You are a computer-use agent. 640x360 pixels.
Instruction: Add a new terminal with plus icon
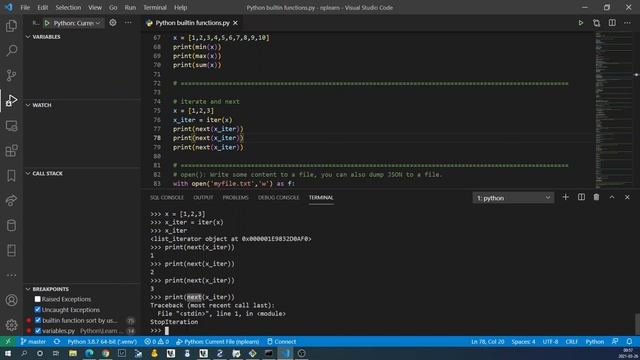point(565,198)
